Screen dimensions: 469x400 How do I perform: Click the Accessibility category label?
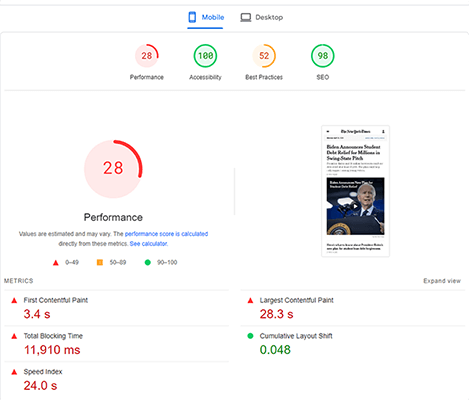pos(205,77)
